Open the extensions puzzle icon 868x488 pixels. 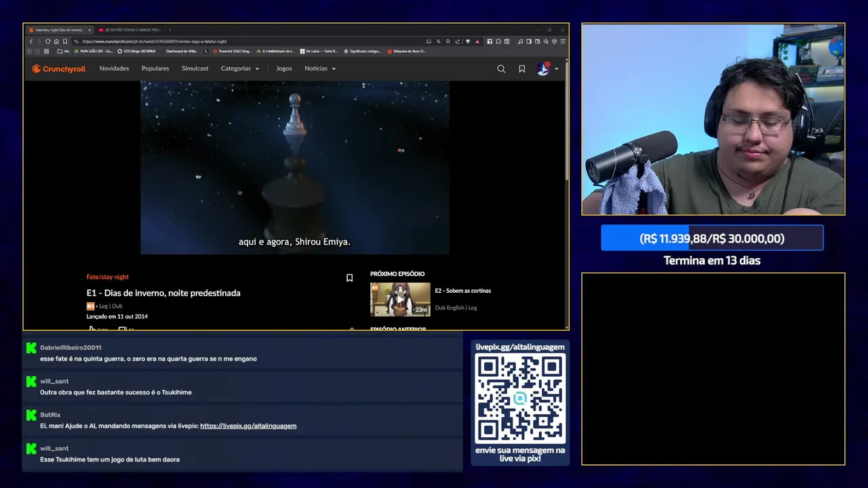(498, 41)
